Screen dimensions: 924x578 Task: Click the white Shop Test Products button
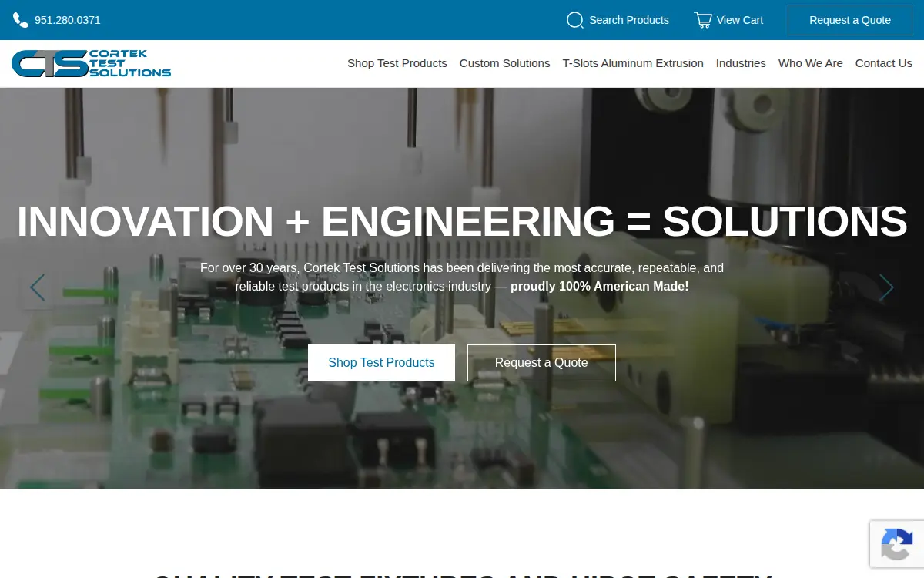tap(381, 363)
